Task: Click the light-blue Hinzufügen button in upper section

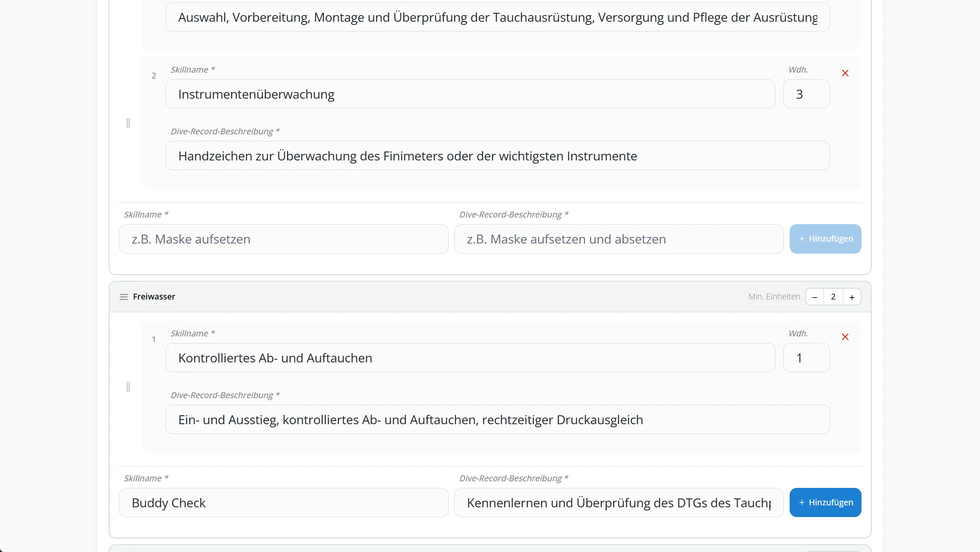Action: [825, 239]
